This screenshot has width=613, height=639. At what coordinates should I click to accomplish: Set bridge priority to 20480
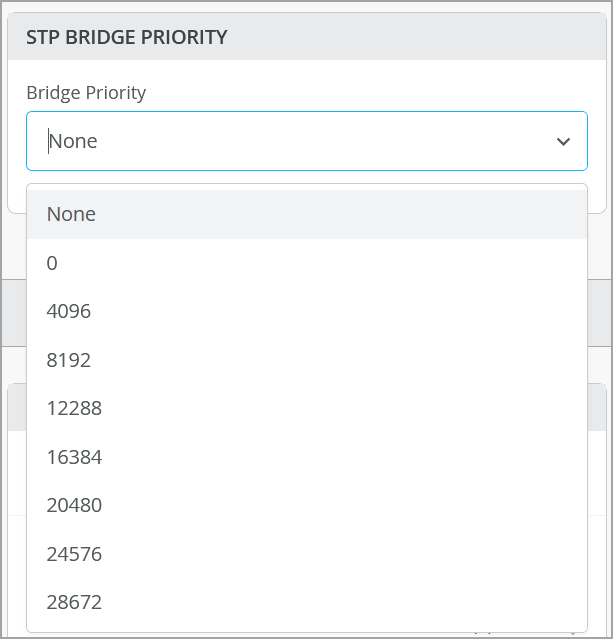pyautogui.click(x=74, y=505)
